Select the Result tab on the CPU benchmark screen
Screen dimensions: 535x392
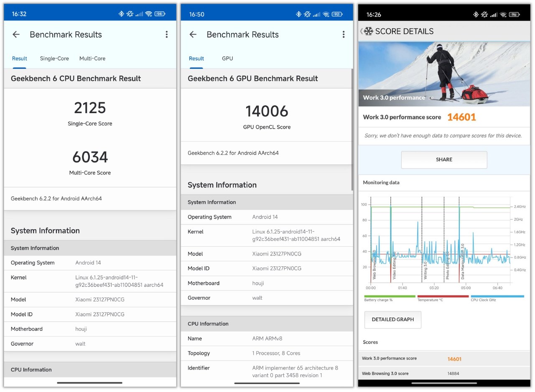20,58
